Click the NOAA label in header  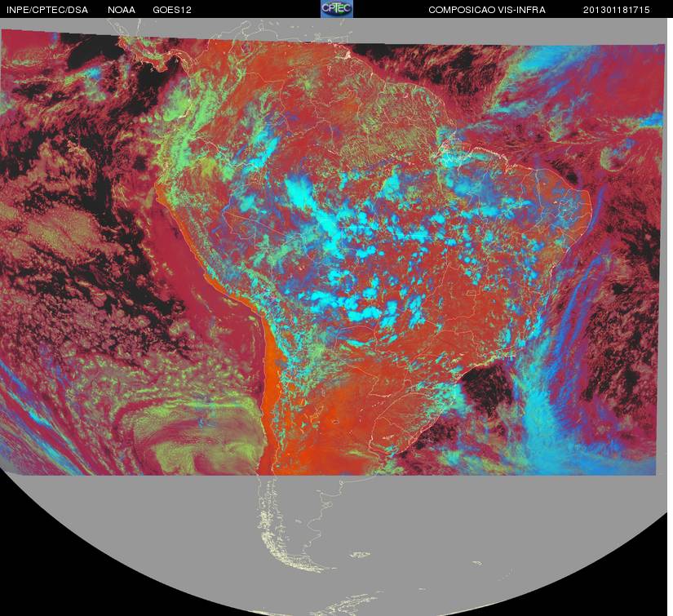click(x=122, y=10)
